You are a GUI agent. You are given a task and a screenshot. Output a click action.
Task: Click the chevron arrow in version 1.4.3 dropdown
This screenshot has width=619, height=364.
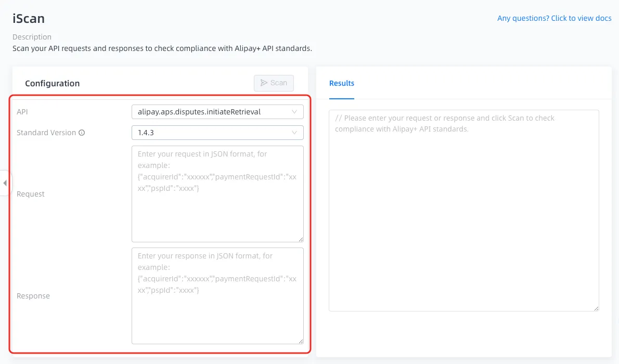pyautogui.click(x=294, y=133)
